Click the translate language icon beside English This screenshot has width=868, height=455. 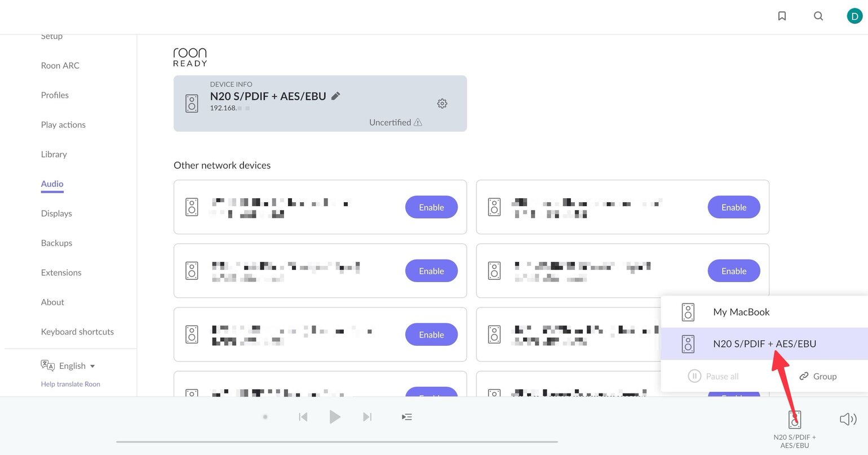coord(47,365)
